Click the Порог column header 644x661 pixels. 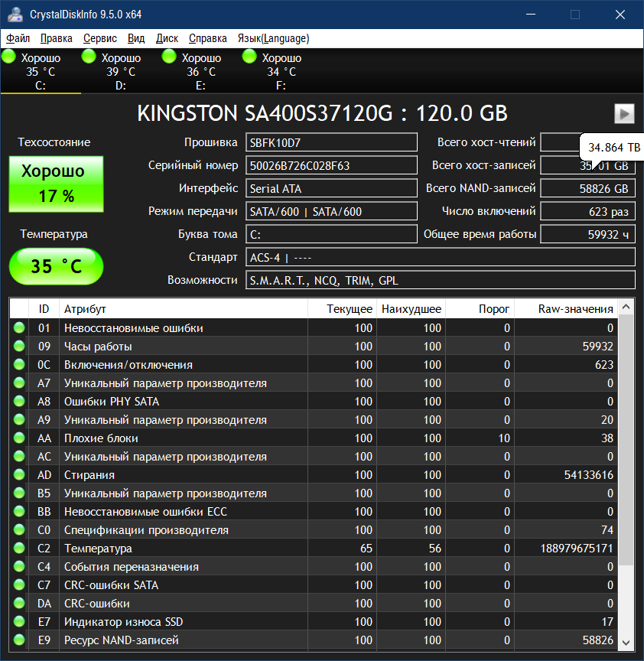coord(480,309)
